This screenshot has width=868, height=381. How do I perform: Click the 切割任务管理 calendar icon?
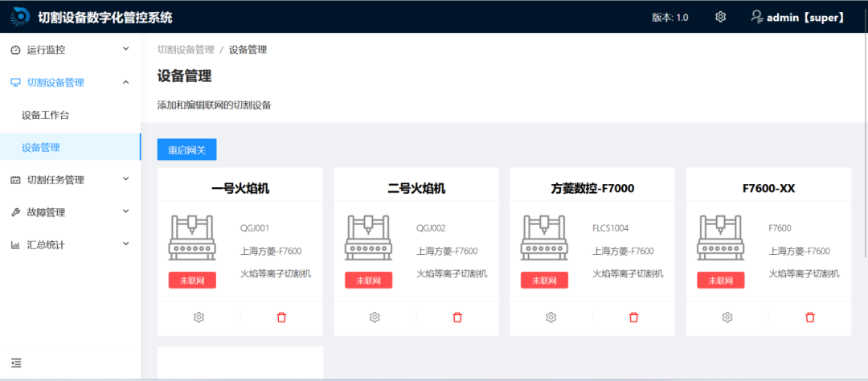click(x=15, y=180)
